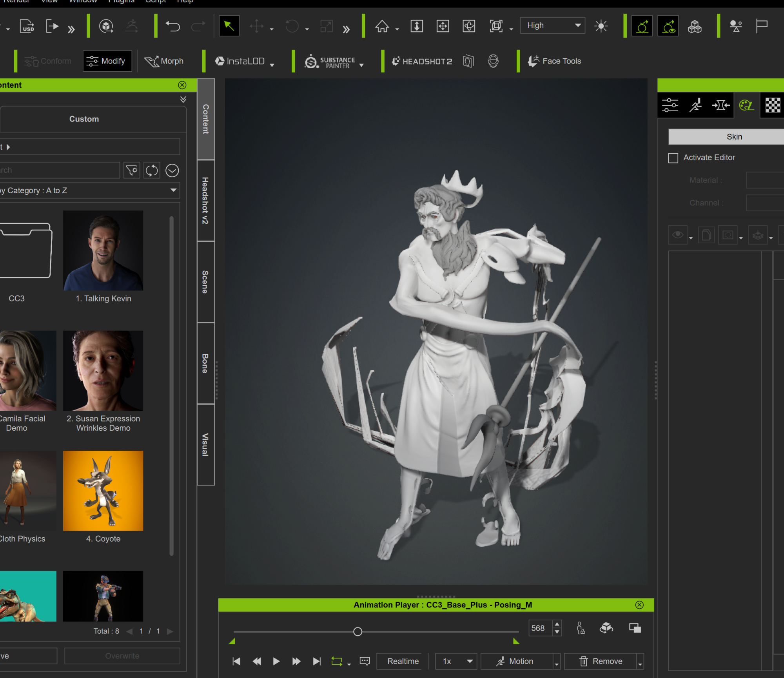Open Face Tools
Screen dimensions: 784x678
pos(554,61)
